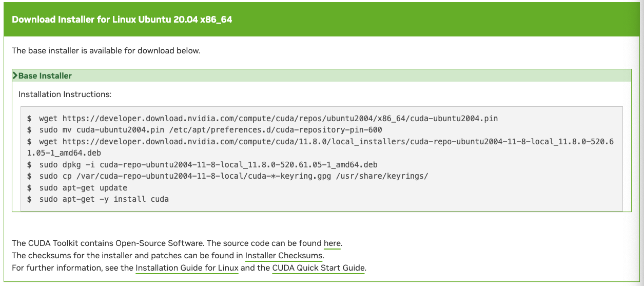The height and width of the screenshot is (286, 644).
Task: Click the 'base installer is available' sentence
Action: tap(106, 51)
